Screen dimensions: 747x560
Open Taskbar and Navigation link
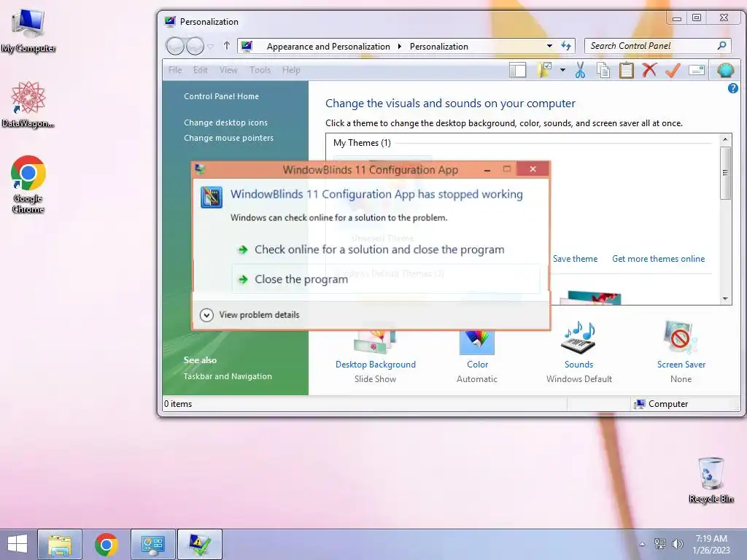click(x=228, y=376)
